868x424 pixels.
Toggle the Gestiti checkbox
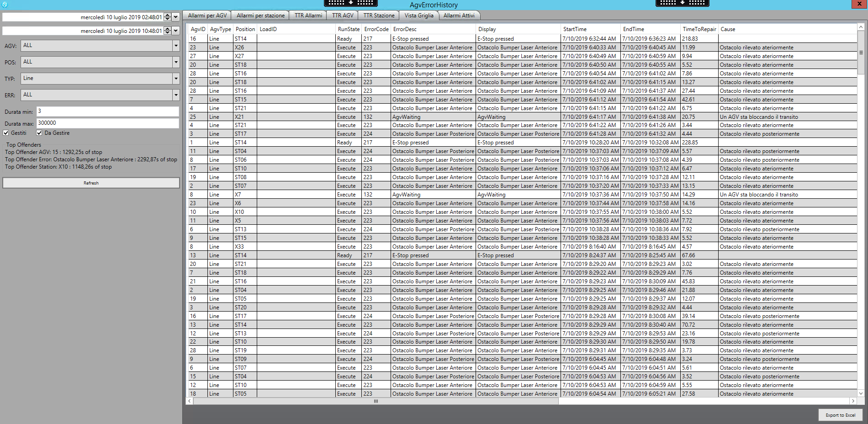point(6,133)
